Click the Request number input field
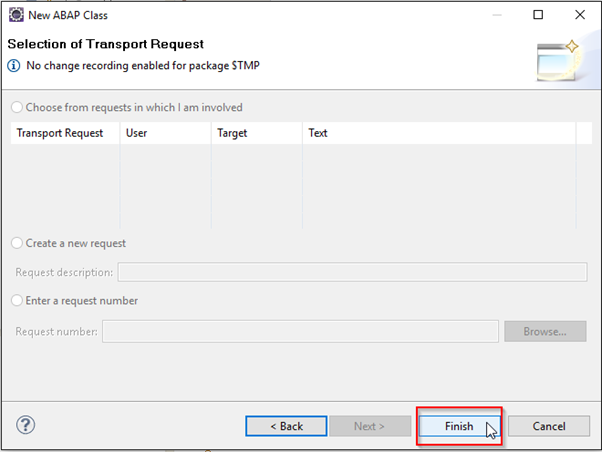The image size is (602, 452). 300,331
